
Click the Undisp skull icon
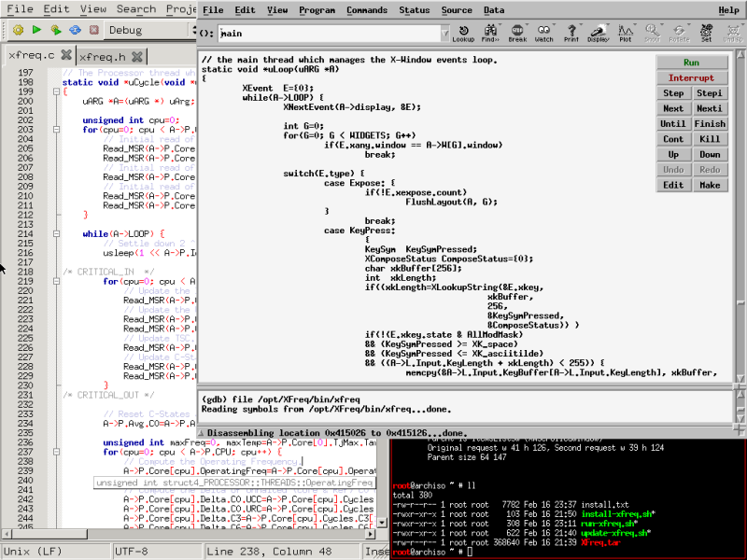tap(733, 34)
